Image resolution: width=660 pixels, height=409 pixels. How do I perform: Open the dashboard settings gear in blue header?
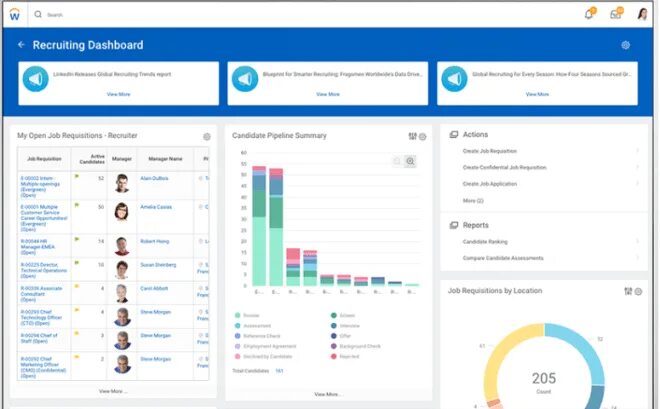[x=625, y=45]
